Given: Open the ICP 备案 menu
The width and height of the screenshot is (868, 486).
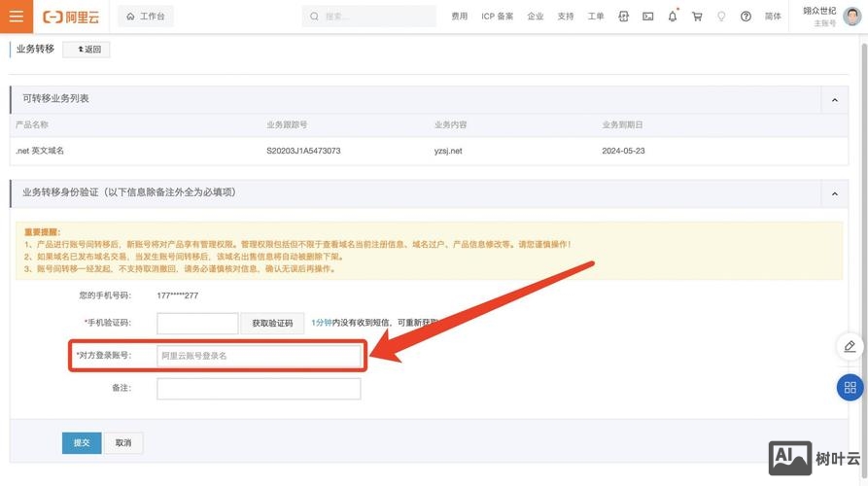Looking at the screenshot, I should click(x=497, y=17).
